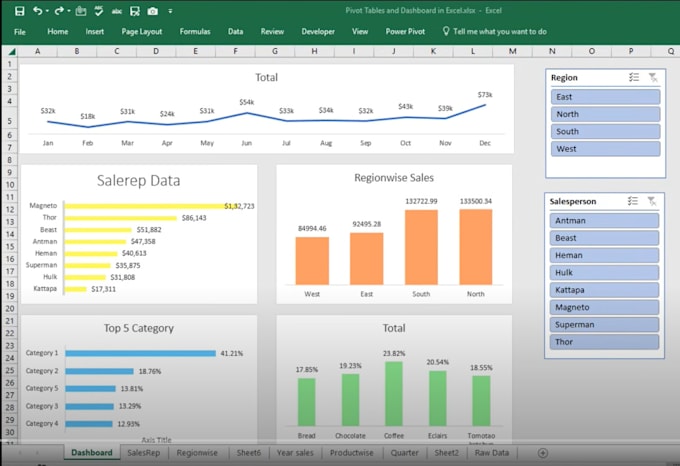This screenshot has height=466, width=680.
Task: Filter by Magneto in Salesperson slicer
Action: click(x=603, y=307)
